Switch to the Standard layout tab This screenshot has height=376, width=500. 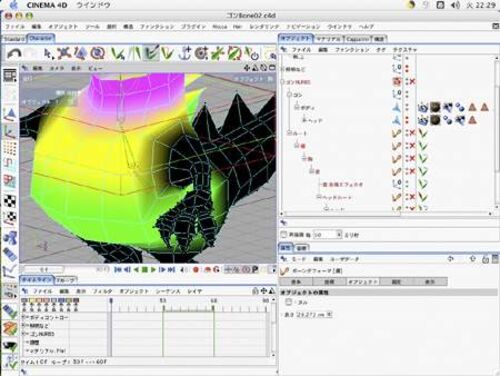coord(14,39)
